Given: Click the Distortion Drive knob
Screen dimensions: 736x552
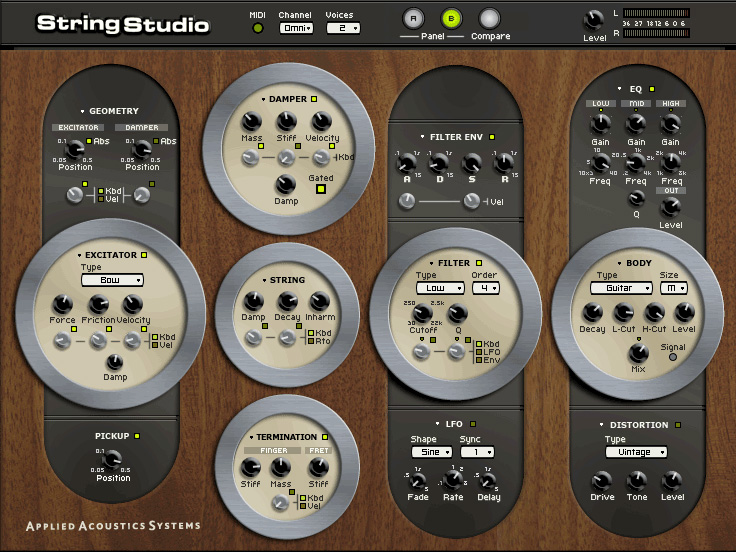Looking at the screenshot, I should click(602, 481).
